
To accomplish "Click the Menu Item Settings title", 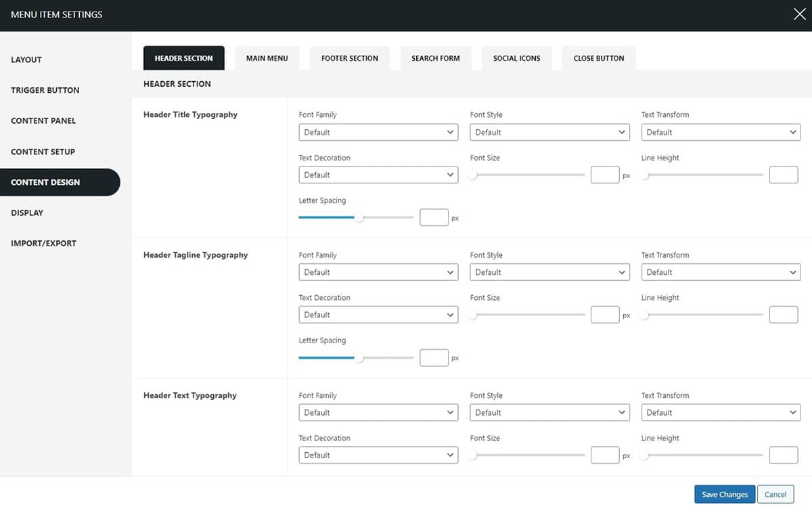I will point(57,14).
